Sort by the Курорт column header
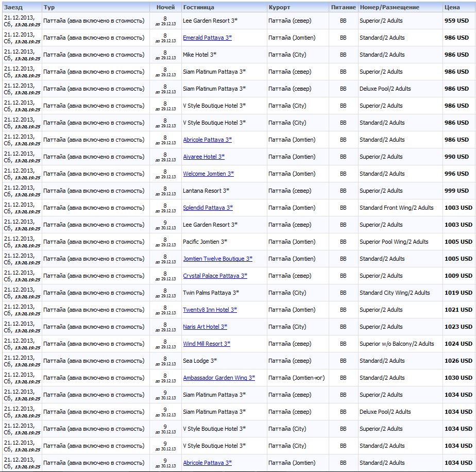The width and height of the screenshot is (476, 472). [279, 7]
